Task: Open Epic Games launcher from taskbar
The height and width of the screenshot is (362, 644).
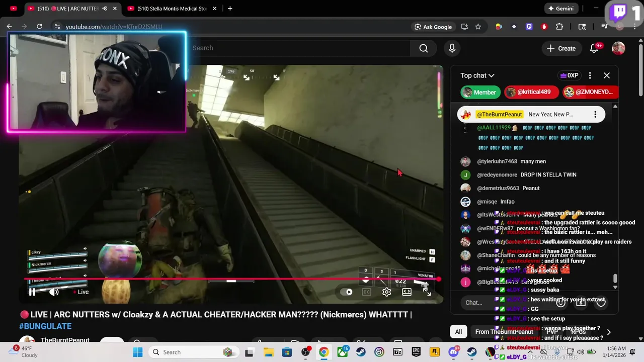Action: [416, 352]
